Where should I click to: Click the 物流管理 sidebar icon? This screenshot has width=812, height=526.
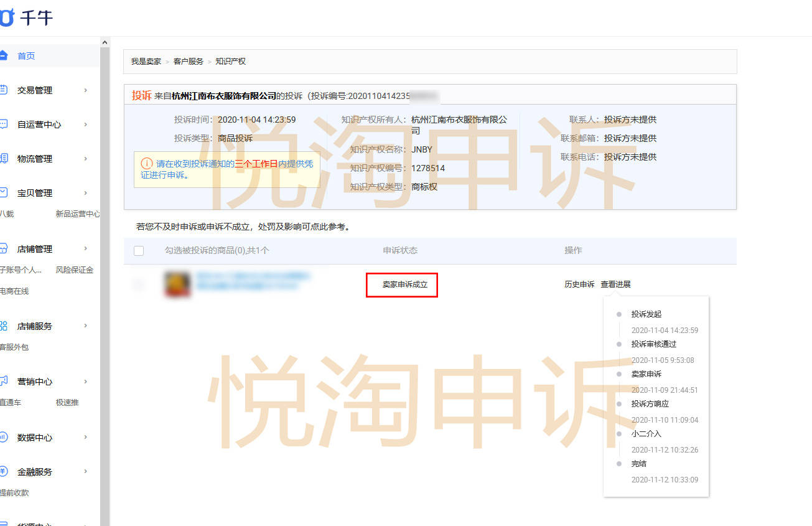[3, 159]
